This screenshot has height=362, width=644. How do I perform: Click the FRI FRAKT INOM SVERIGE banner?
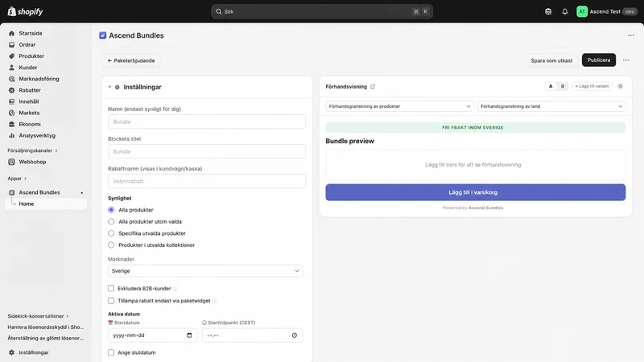point(476,128)
